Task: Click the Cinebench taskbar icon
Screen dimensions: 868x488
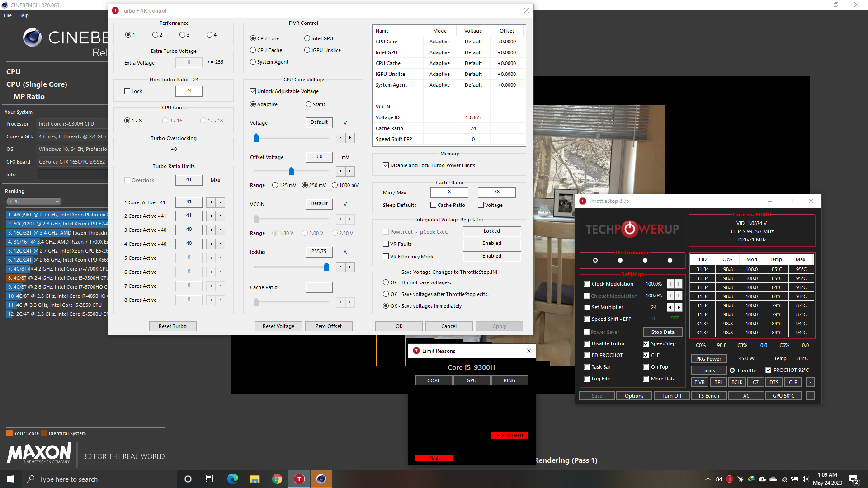Action: tap(321, 479)
